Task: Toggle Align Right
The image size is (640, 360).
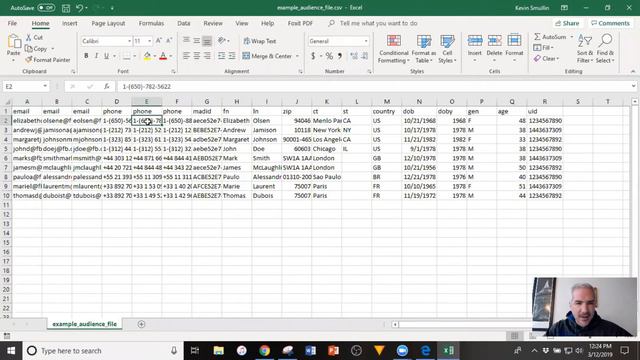Action: (x=207, y=56)
